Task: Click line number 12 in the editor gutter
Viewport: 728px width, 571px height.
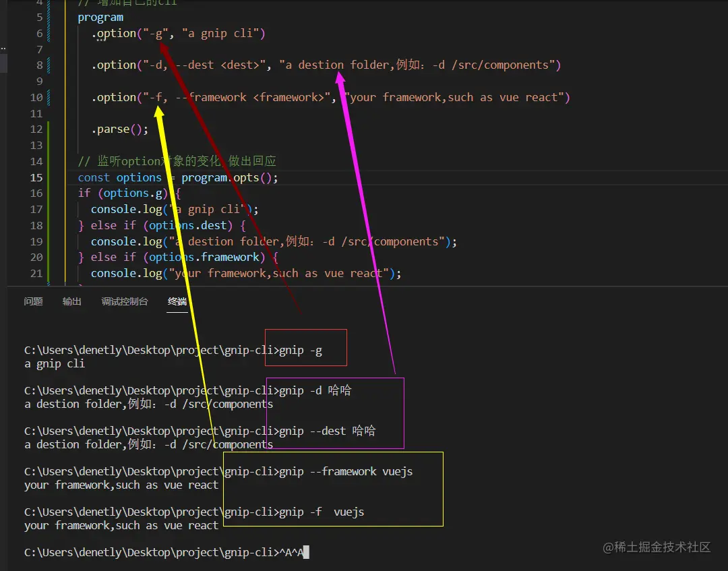Action: pos(36,129)
